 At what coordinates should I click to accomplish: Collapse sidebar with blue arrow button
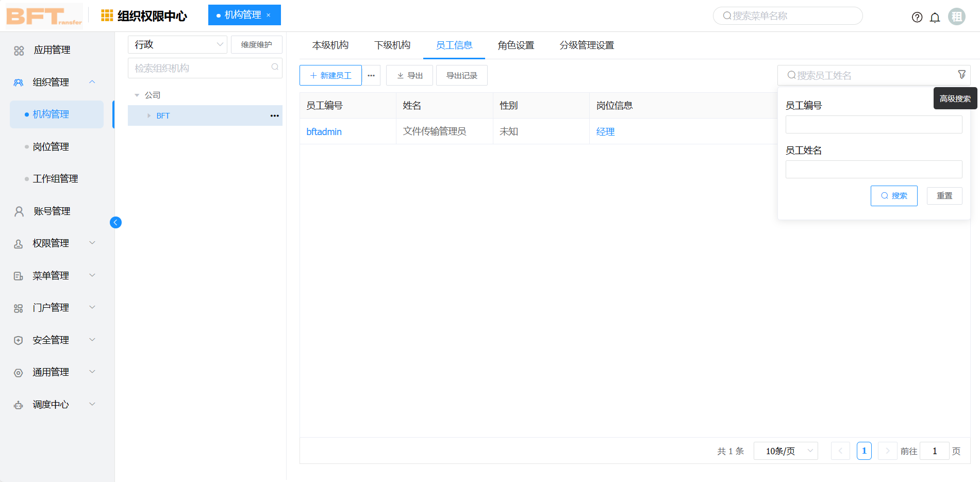(x=115, y=222)
